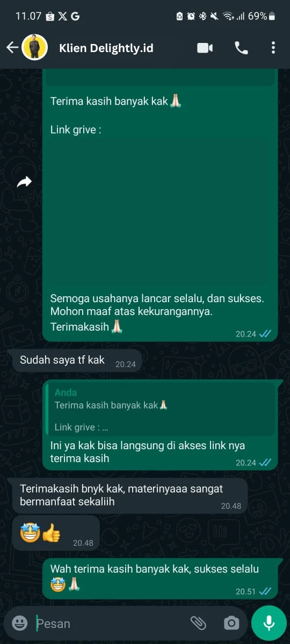290x644 pixels.
Task: Select the 'Sudah saya tf kak' message
Action: 77,361
